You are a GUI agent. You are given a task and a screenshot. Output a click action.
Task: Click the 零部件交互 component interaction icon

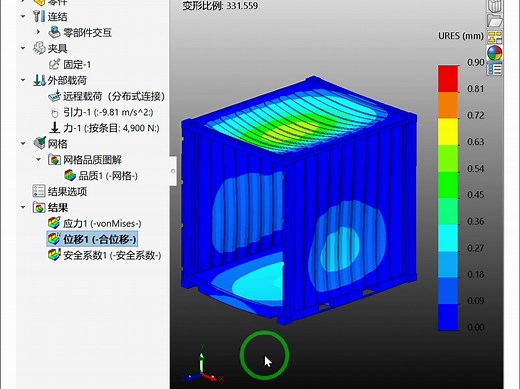pyautogui.click(x=54, y=32)
